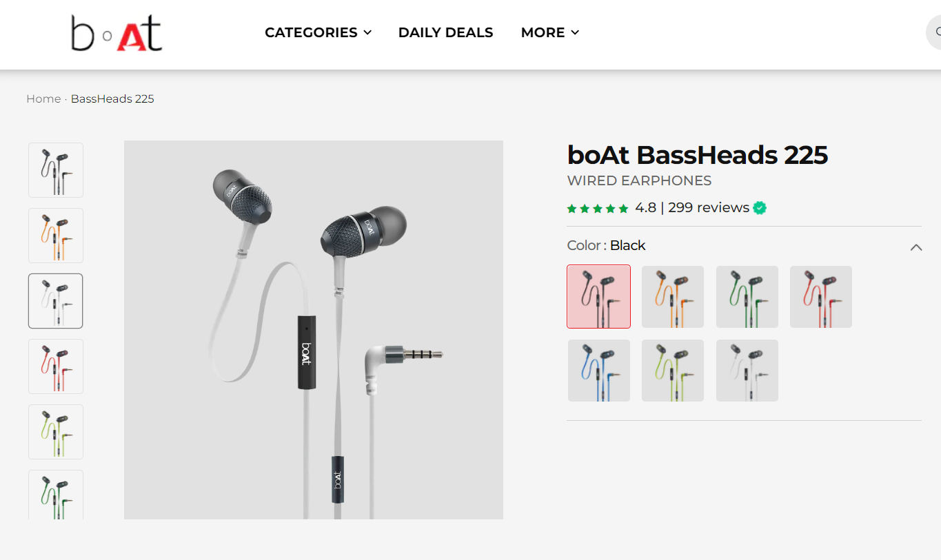Select the white color option swatch
Screen dimensions: 941x560
click(x=747, y=371)
